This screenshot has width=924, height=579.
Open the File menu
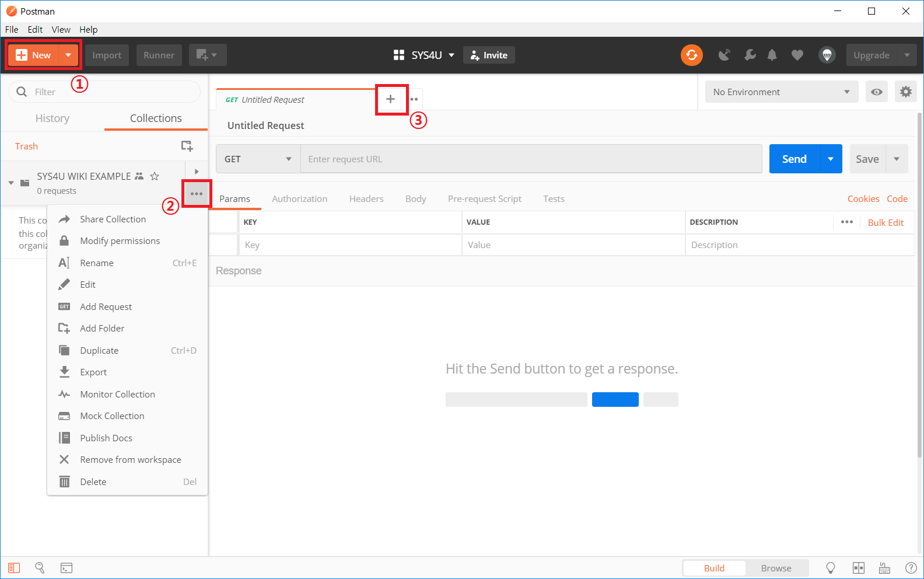pos(12,29)
